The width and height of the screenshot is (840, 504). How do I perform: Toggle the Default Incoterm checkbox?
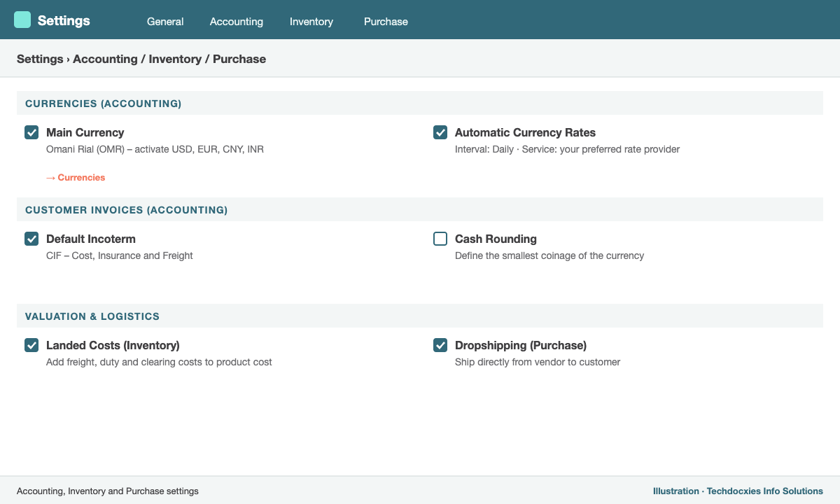click(31, 239)
